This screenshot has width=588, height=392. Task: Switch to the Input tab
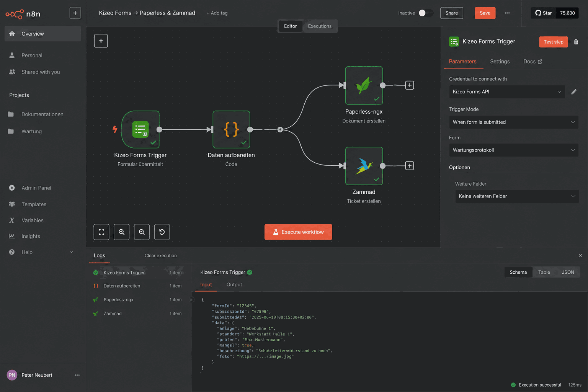click(206, 285)
